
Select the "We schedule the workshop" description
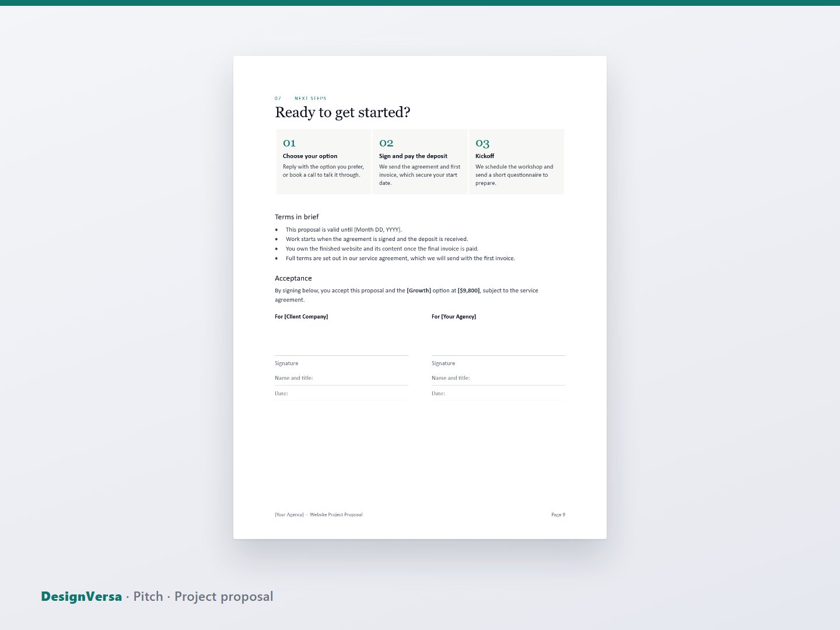(x=514, y=175)
